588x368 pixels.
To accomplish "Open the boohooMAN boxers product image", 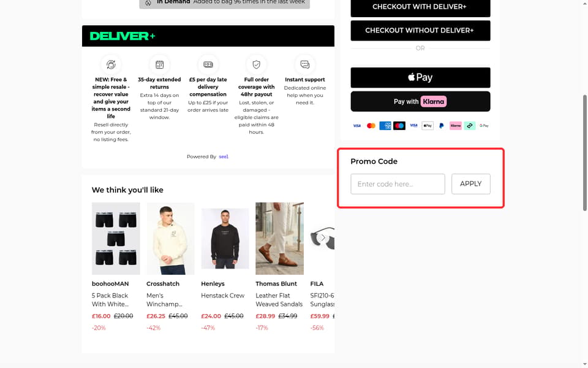I will tap(116, 239).
